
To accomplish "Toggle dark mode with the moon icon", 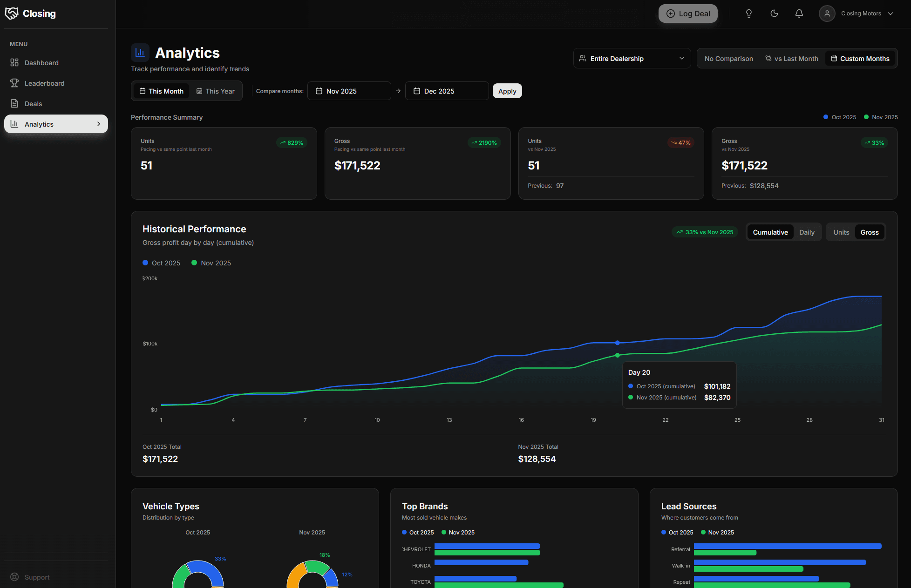I will [x=774, y=13].
